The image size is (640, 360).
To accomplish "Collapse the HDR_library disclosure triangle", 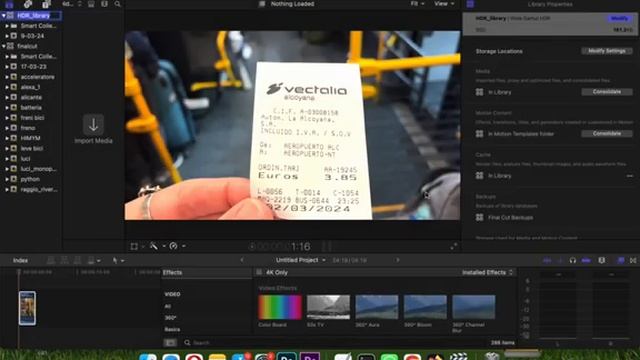I will point(4,16).
